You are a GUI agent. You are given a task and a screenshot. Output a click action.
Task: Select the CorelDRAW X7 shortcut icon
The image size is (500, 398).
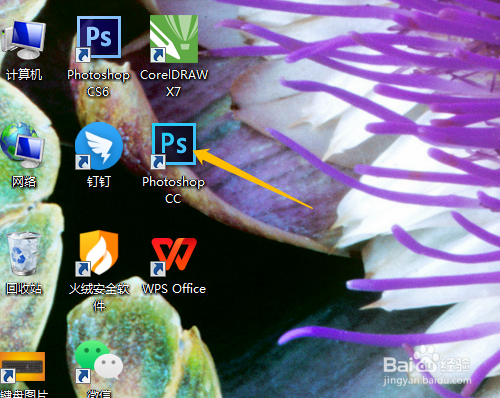[x=174, y=39]
